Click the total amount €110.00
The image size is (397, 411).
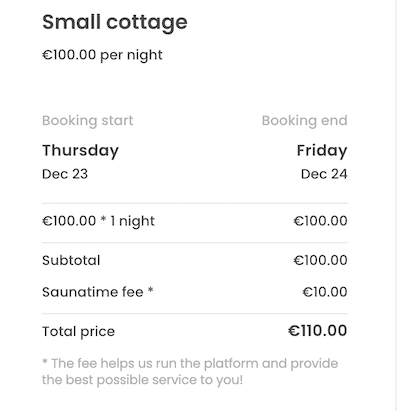(317, 331)
